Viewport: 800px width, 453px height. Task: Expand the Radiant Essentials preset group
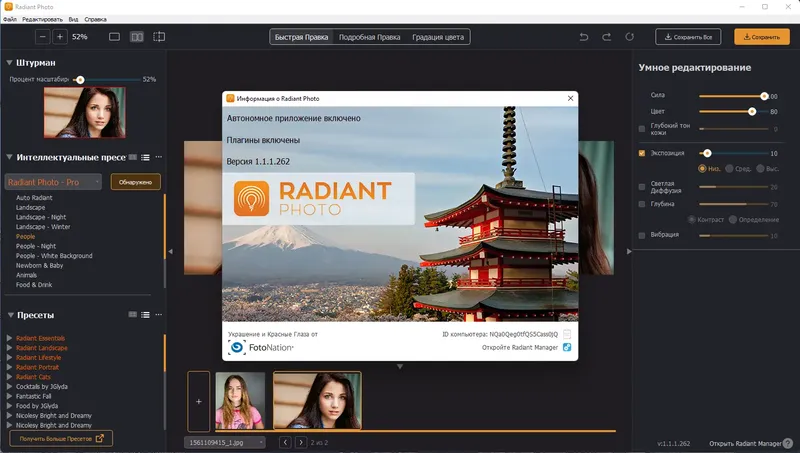[x=9, y=338]
